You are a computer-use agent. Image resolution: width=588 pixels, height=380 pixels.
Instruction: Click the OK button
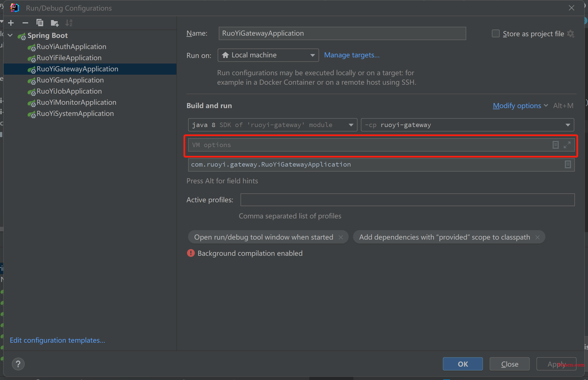coord(463,364)
